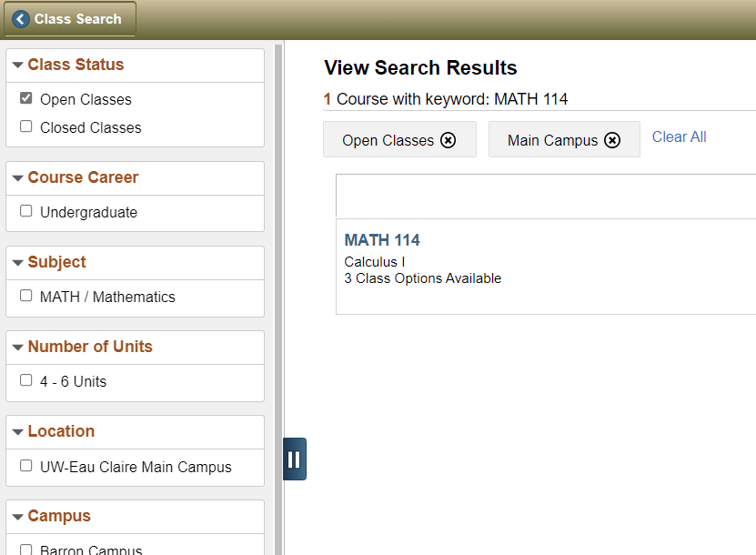The image size is (756, 555).
Task: Uncheck the Open Classes checkbox
Action: tap(26, 98)
